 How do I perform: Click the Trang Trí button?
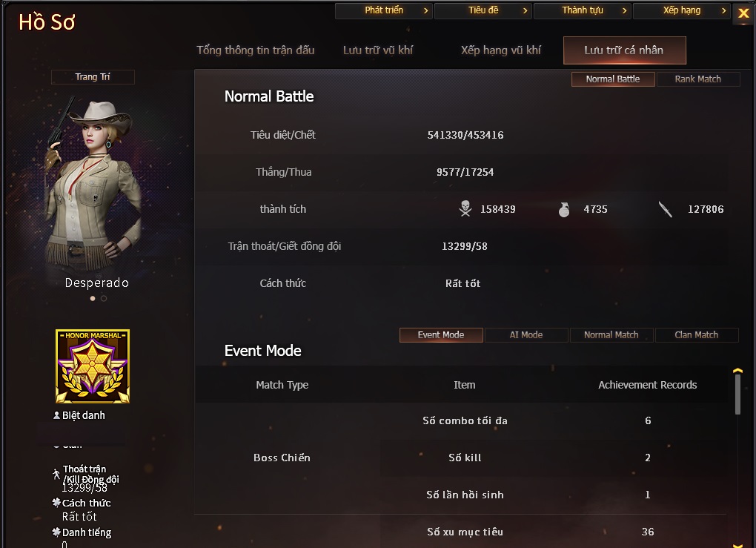click(93, 76)
